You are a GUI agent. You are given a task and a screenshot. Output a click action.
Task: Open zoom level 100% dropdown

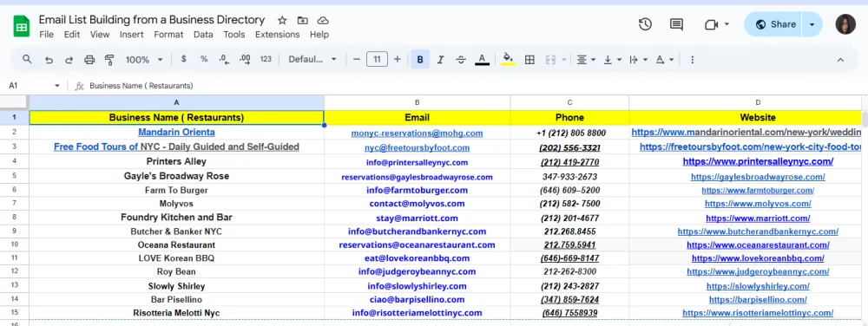click(x=144, y=59)
